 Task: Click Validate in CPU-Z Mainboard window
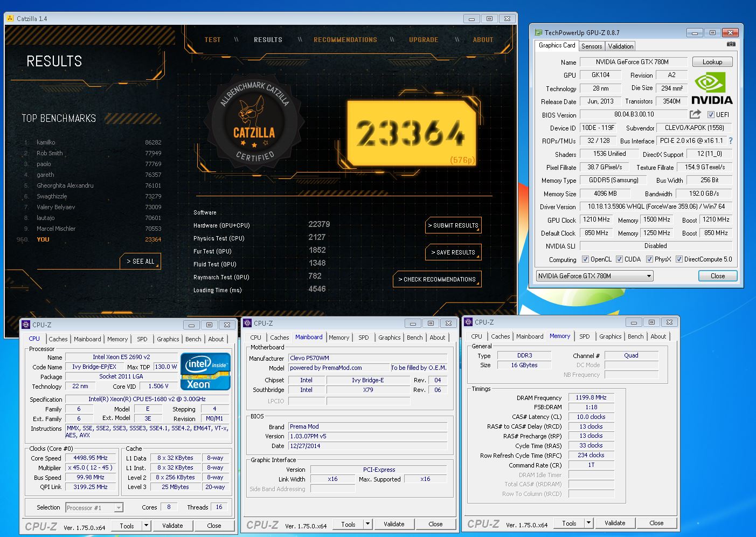tap(394, 524)
